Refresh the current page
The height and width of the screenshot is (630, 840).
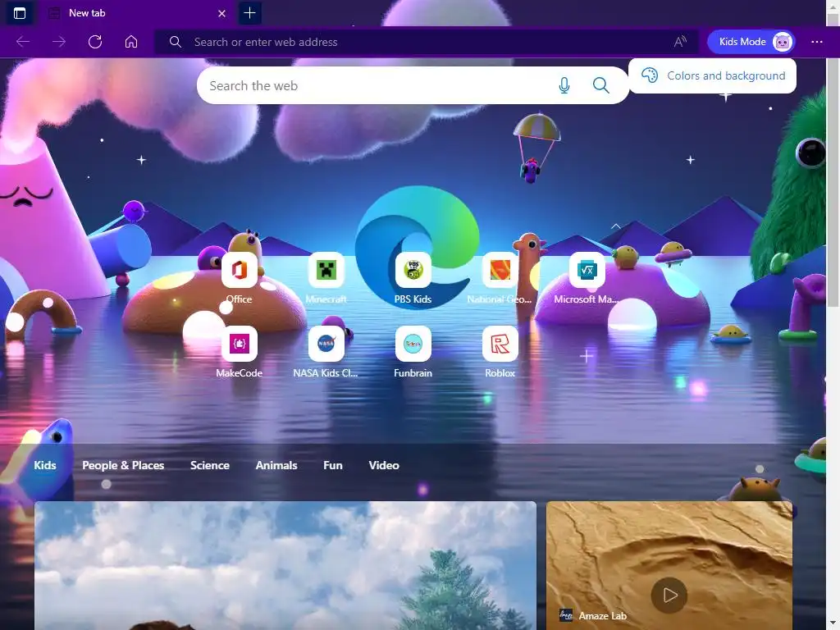coord(95,42)
